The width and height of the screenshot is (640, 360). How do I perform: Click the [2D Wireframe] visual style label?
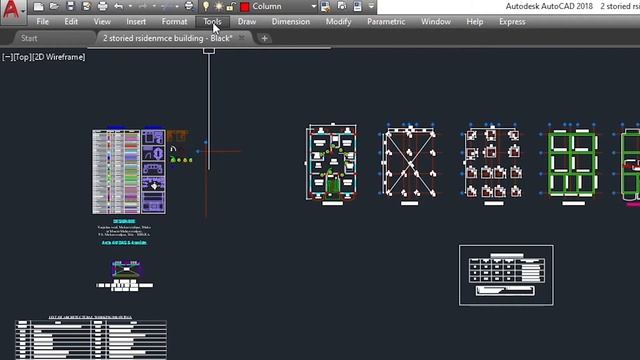pos(59,57)
